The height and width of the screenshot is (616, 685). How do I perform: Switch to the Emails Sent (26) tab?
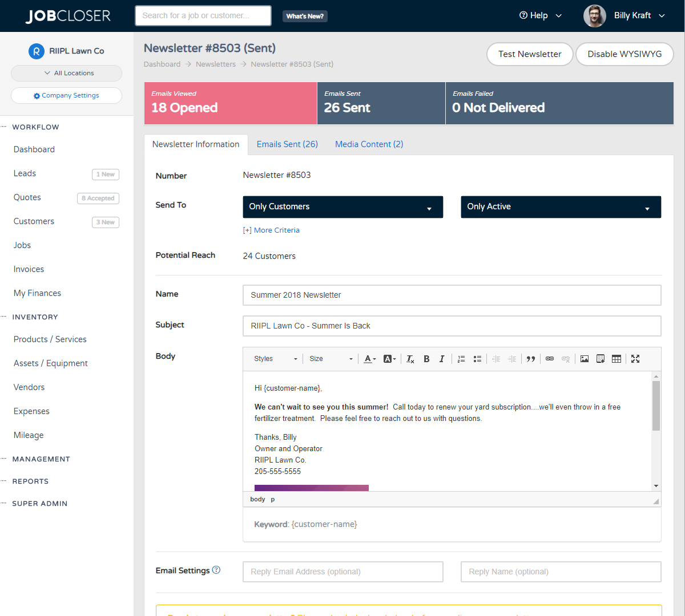pyautogui.click(x=287, y=144)
